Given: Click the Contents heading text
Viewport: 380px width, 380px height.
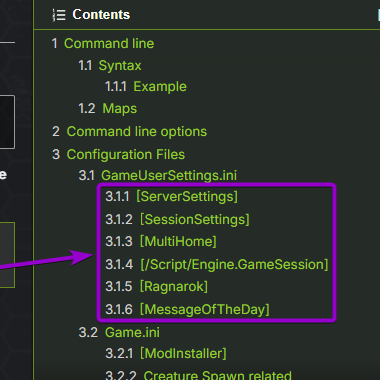Looking at the screenshot, I should tap(101, 15).
